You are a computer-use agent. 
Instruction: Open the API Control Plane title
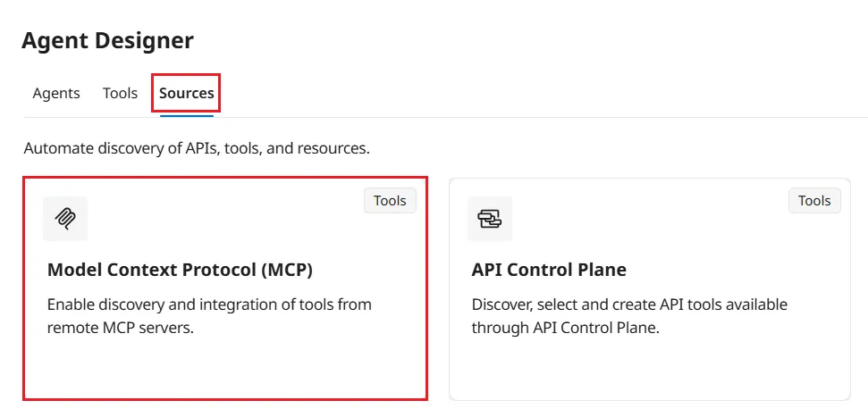coord(549,270)
